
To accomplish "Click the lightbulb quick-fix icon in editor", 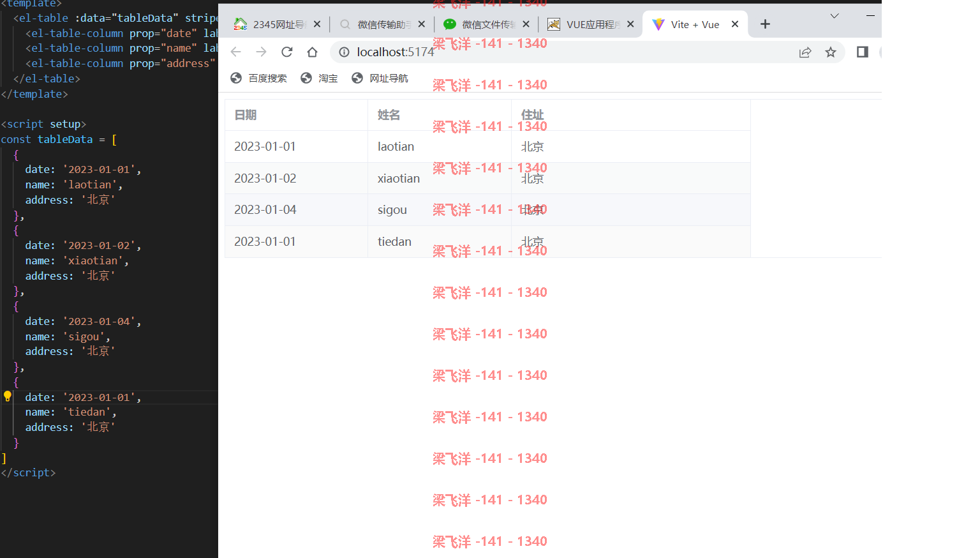I will coord(8,396).
